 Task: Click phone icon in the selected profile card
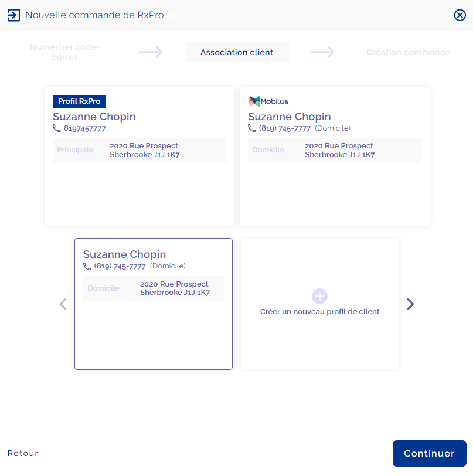click(x=87, y=266)
